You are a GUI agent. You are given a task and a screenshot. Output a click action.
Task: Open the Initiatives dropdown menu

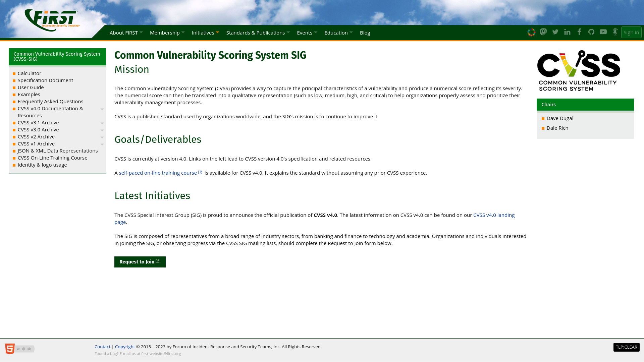(205, 33)
